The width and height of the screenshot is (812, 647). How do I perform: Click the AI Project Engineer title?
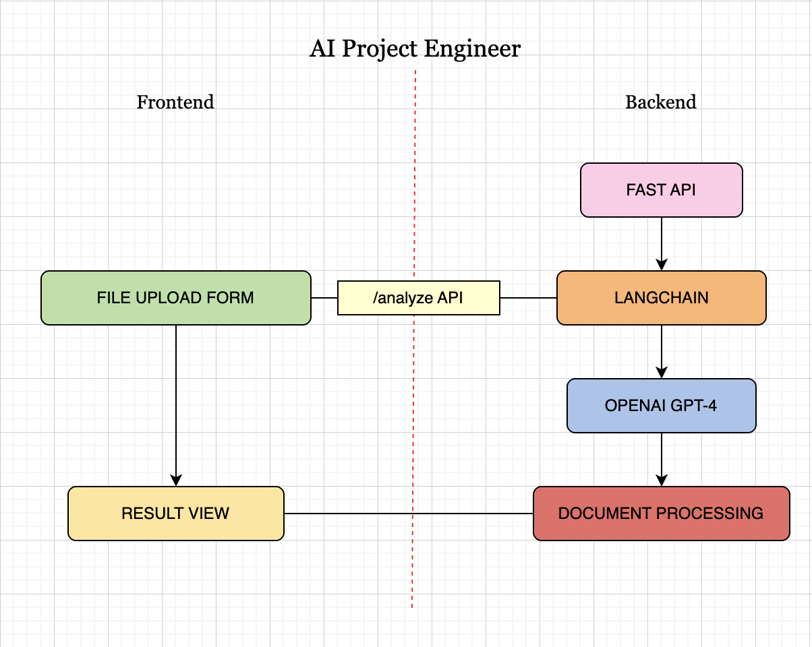click(415, 49)
